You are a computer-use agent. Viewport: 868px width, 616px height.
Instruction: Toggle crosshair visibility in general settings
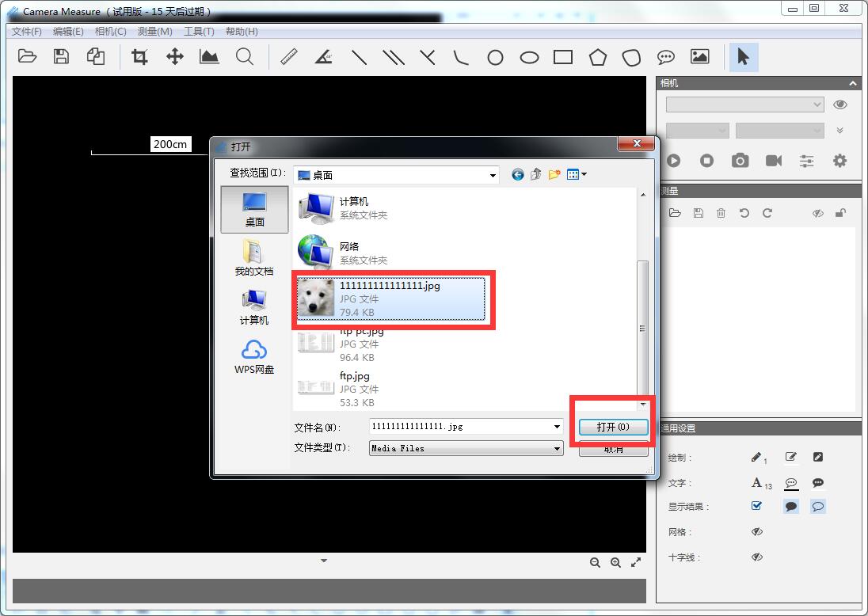pos(756,557)
